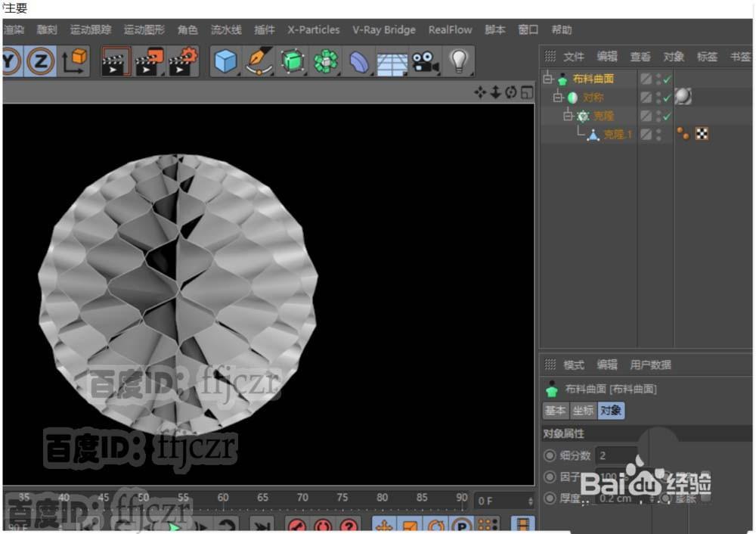Add a MoGraph Cloner object

click(x=326, y=61)
